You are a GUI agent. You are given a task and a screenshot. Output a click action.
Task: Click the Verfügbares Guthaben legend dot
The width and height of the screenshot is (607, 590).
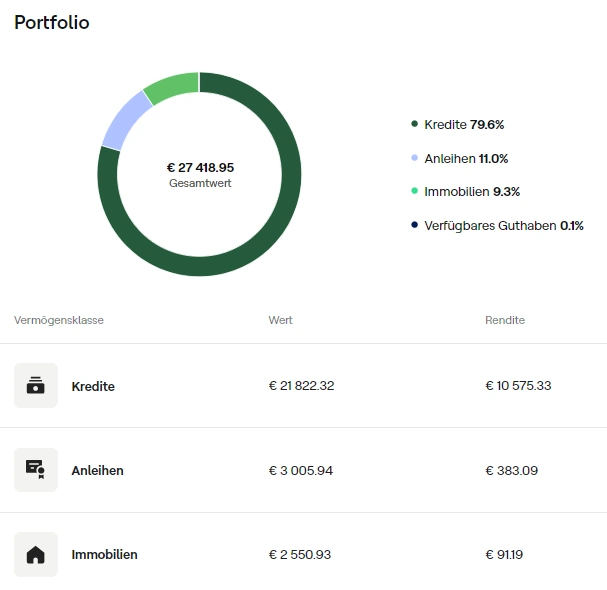(x=414, y=225)
